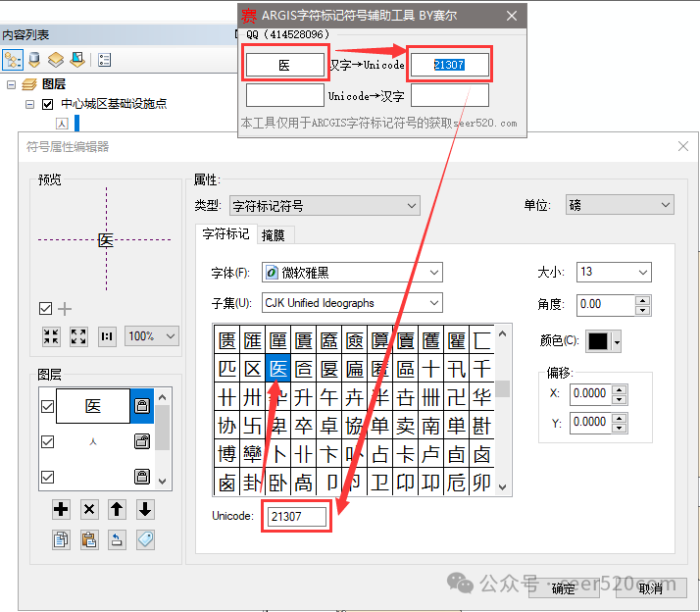The width and height of the screenshot is (700, 612).
Task: Select the 医 symbol layer thumbnail
Action: (93, 406)
